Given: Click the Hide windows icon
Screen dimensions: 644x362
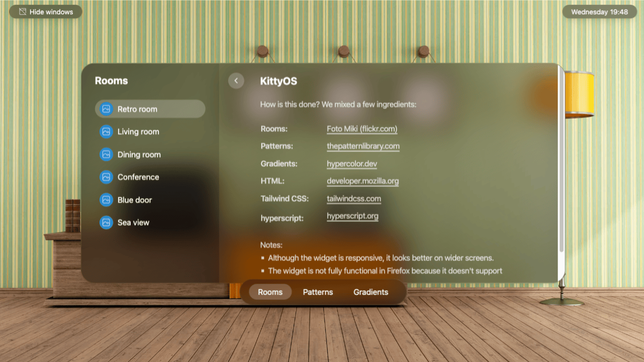Looking at the screenshot, I should 23,12.
